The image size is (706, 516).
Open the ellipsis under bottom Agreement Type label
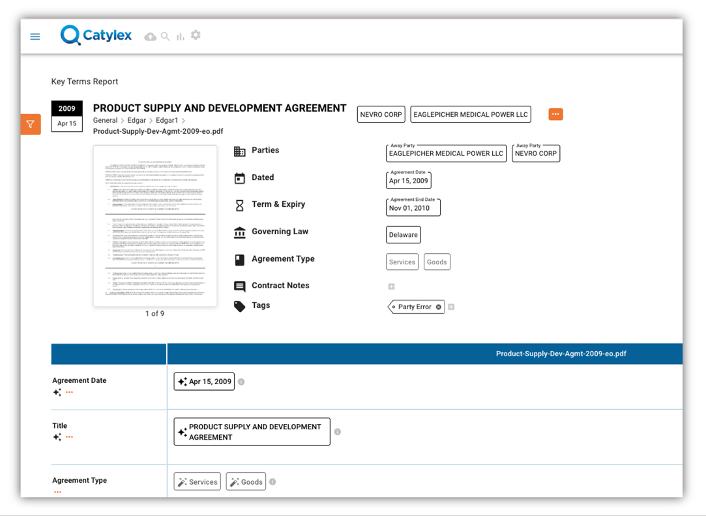57,492
